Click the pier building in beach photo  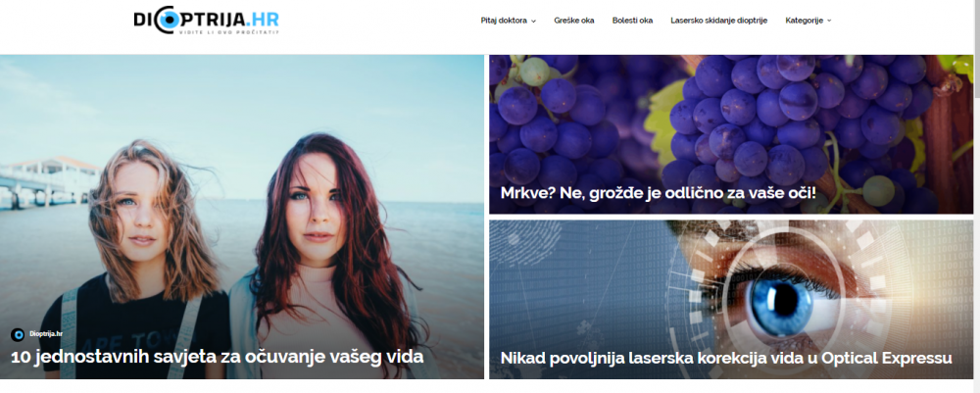[x=44, y=181]
